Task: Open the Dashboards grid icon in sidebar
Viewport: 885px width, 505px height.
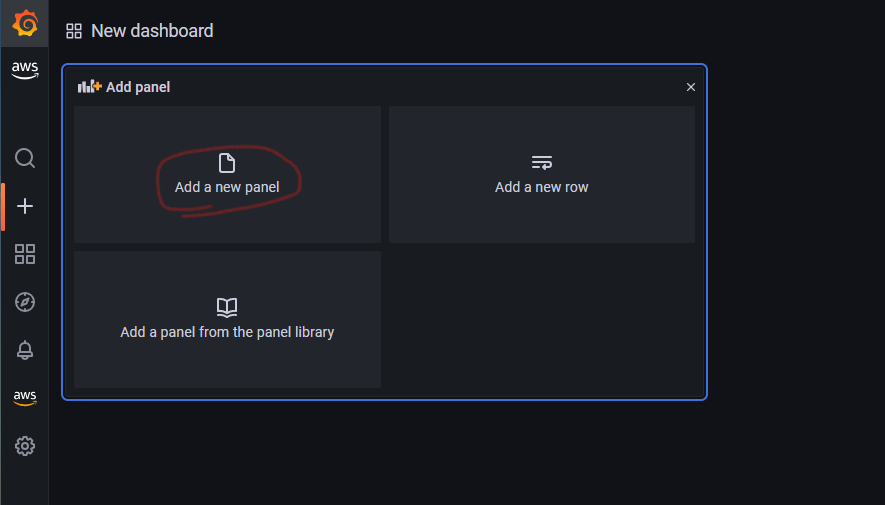Action: tap(25, 254)
